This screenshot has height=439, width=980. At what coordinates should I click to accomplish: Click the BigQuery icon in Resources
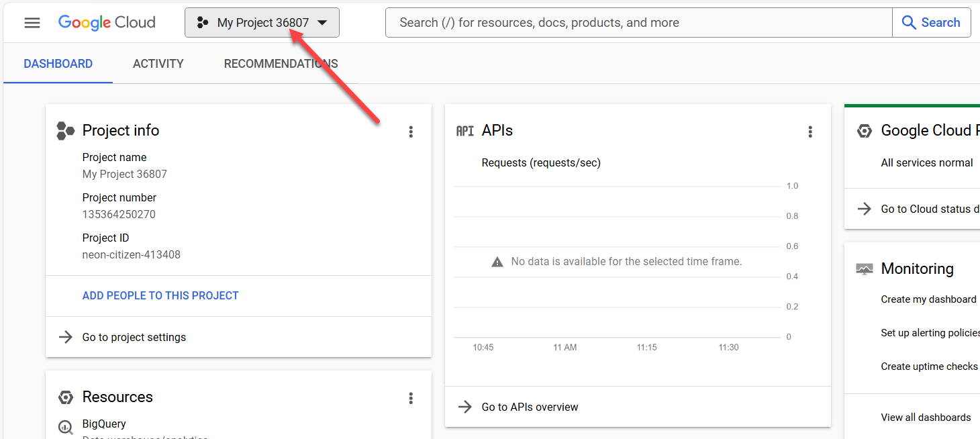click(x=66, y=426)
